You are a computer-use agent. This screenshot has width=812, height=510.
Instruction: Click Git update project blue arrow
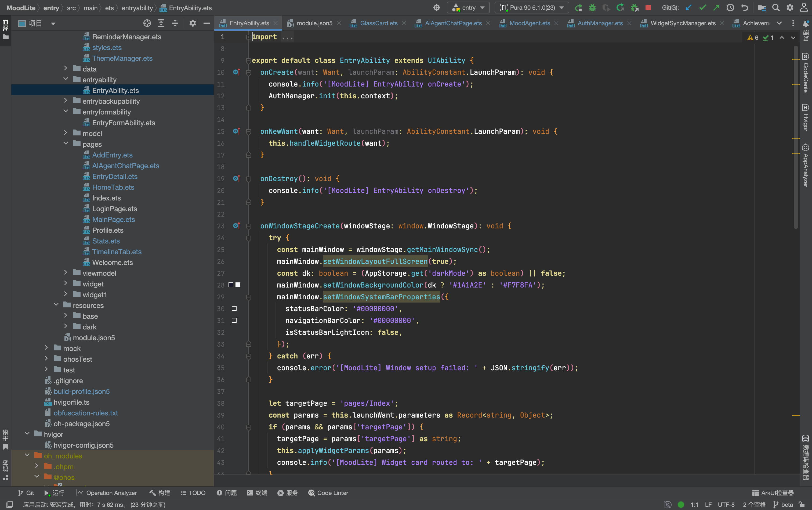click(689, 8)
